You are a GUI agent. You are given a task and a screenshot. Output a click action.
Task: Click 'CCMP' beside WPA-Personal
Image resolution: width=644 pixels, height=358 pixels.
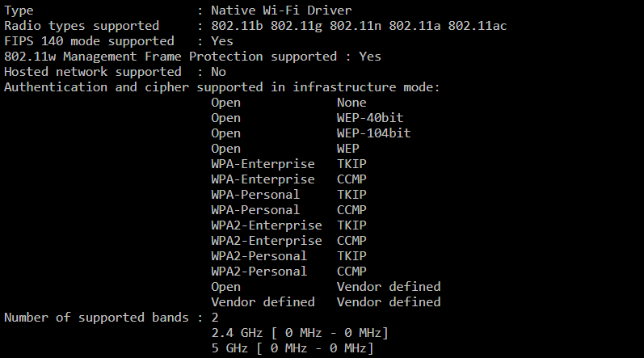[x=351, y=210]
